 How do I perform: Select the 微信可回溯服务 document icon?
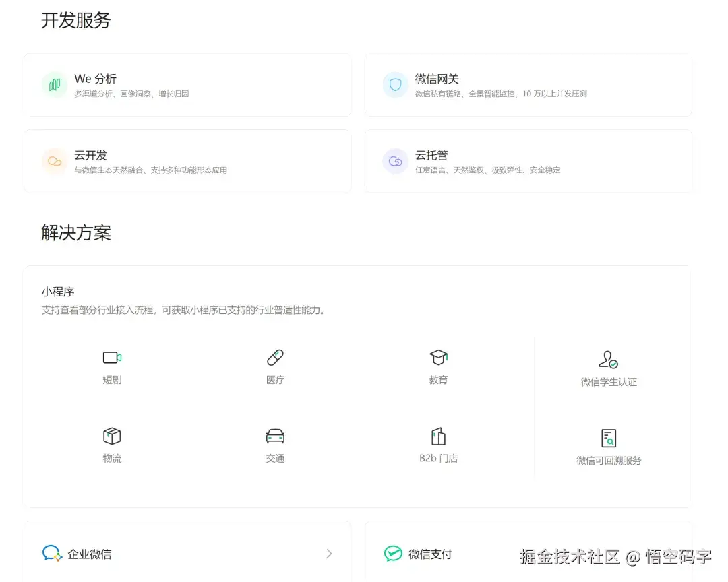click(609, 438)
